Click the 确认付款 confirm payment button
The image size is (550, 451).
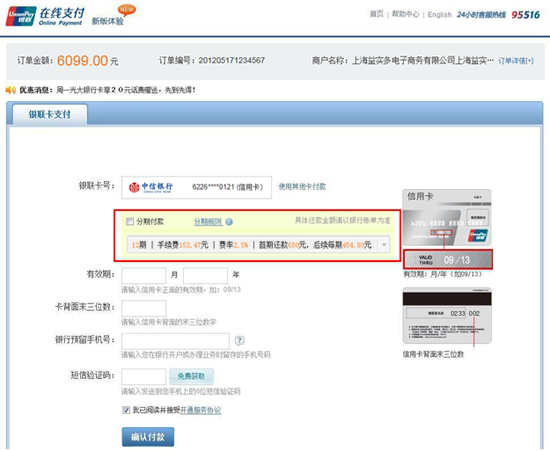148,437
